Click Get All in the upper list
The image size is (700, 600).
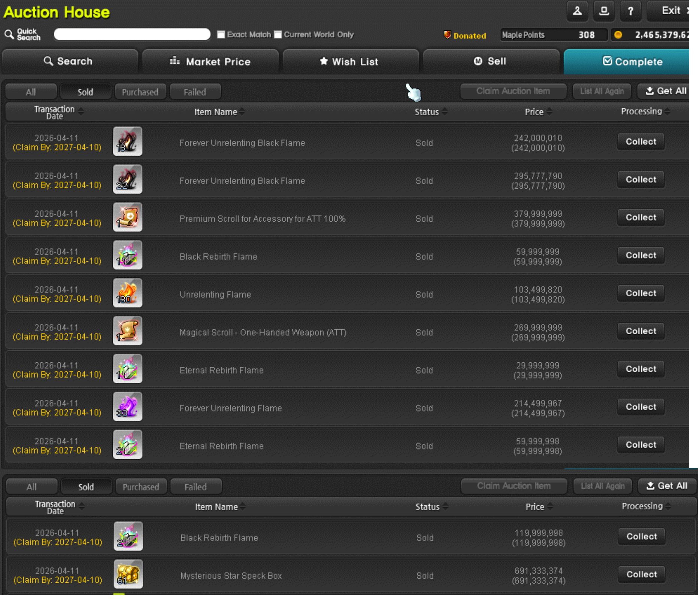pos(663,91)
